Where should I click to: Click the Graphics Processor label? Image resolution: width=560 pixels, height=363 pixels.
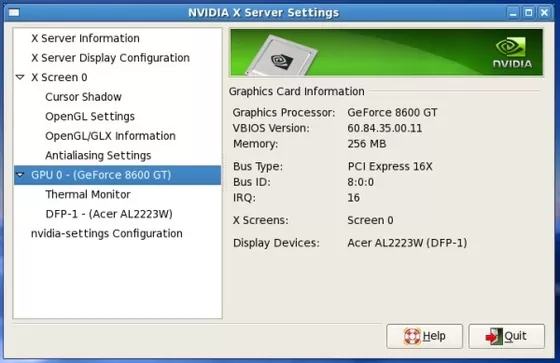[284, 113]
